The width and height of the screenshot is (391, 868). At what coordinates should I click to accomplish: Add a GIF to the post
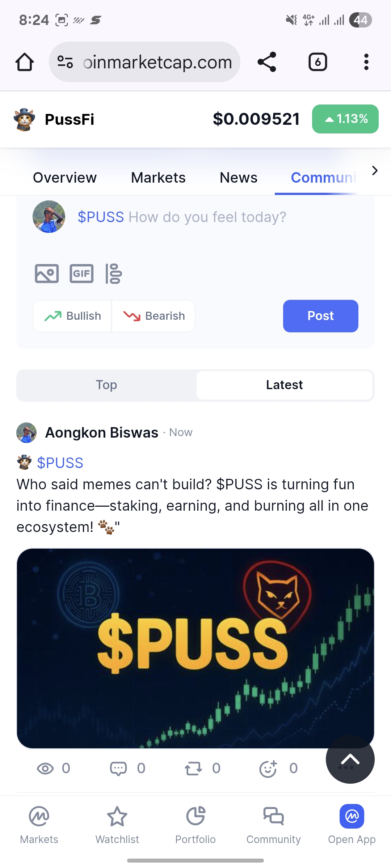(81, 273)
